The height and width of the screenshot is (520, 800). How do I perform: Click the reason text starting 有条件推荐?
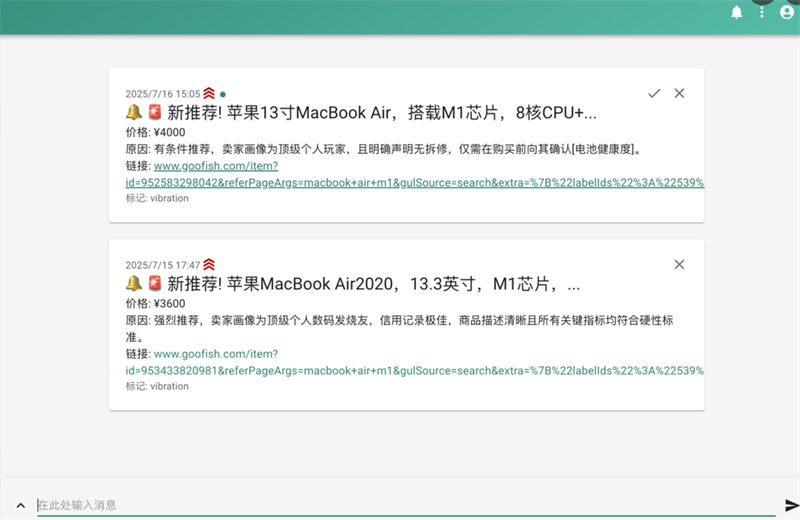383,149
